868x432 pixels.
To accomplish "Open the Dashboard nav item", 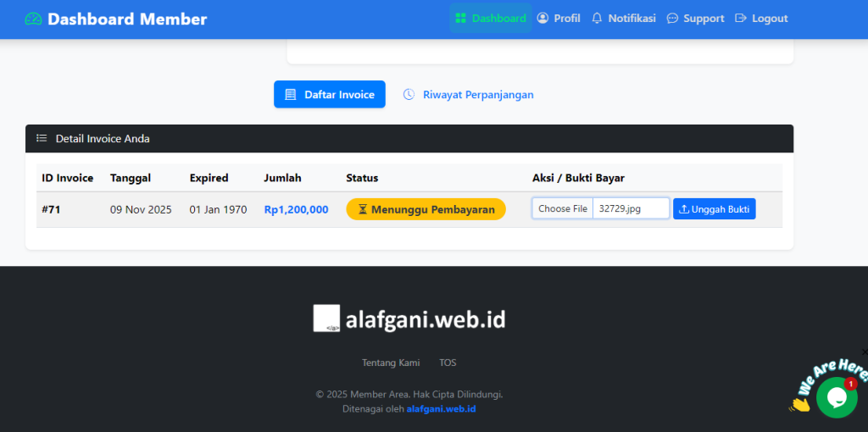I will point(490,18).
